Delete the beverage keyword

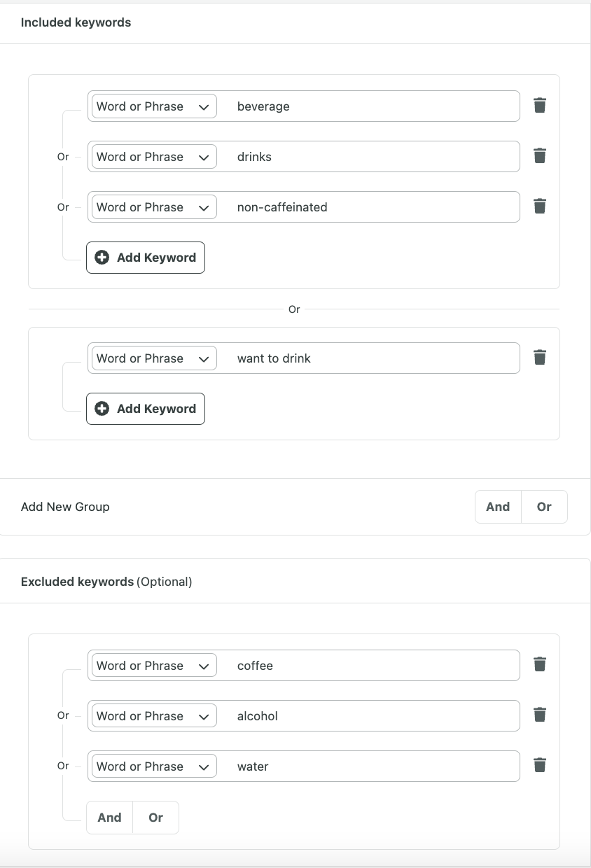point(540,106)
